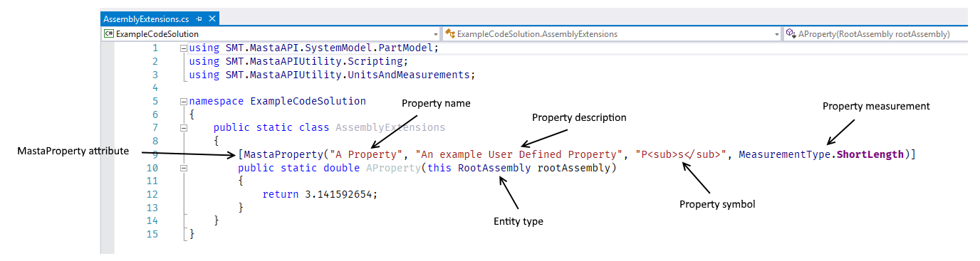Collapse the AssemblyExtensions class block
This screenshot has height=261, width=980.
coord(184,128)
